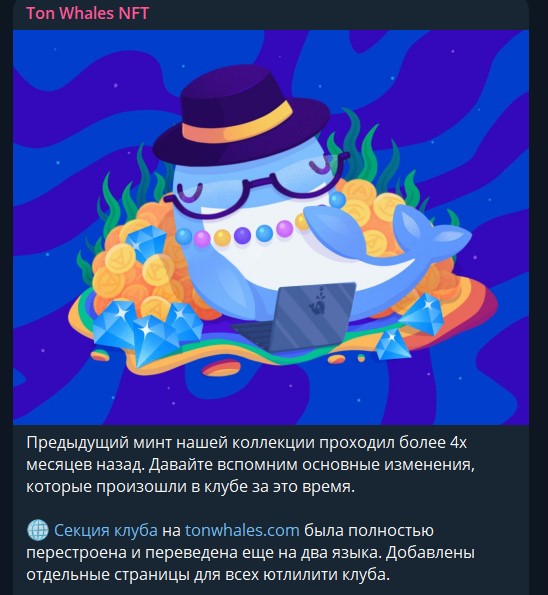
Task: Click the diamond on top of left coin pile
Action: coord(146,243)
